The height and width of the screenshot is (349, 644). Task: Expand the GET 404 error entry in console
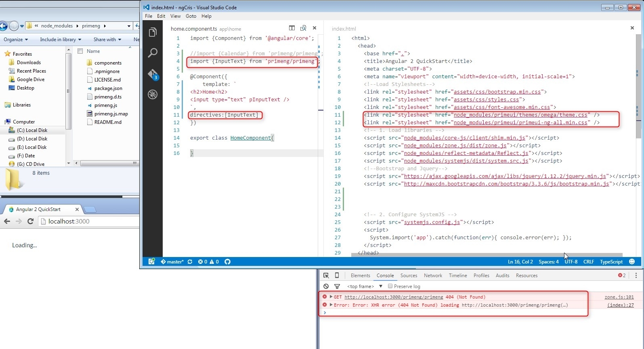331,297
